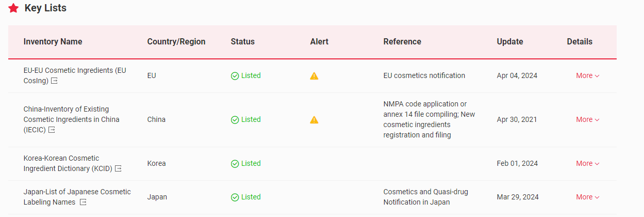This screenshot has width=644, height=217.
Task: Open Japan-List of Japanese Cosmetic Labeling Names
Action: pyautogui.click(x=77, y=192)
